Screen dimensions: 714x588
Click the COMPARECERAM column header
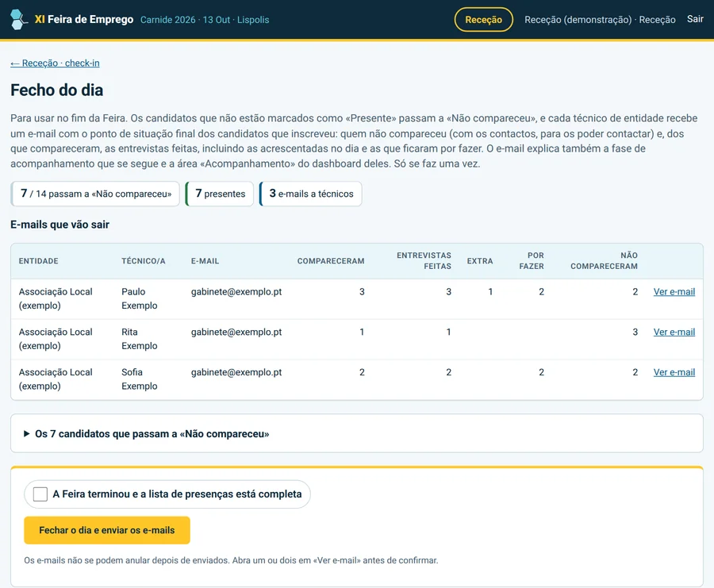331,261
